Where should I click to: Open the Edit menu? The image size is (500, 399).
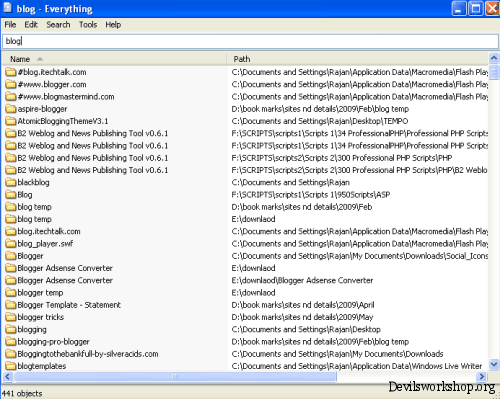[31, 25]
